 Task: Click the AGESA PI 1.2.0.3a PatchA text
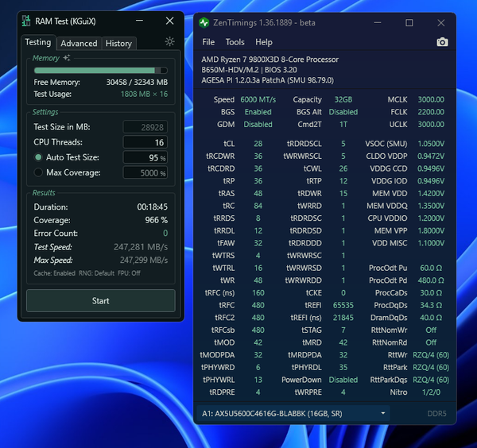pos(267,80)
